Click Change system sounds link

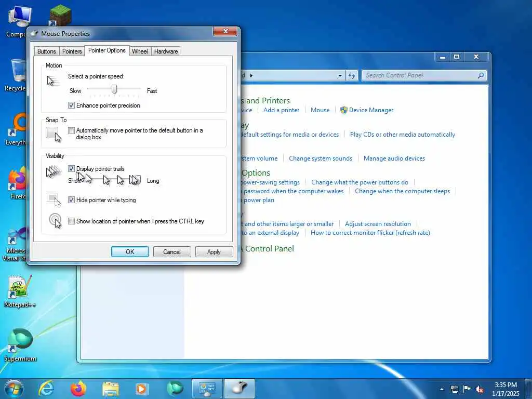point(320,158)
